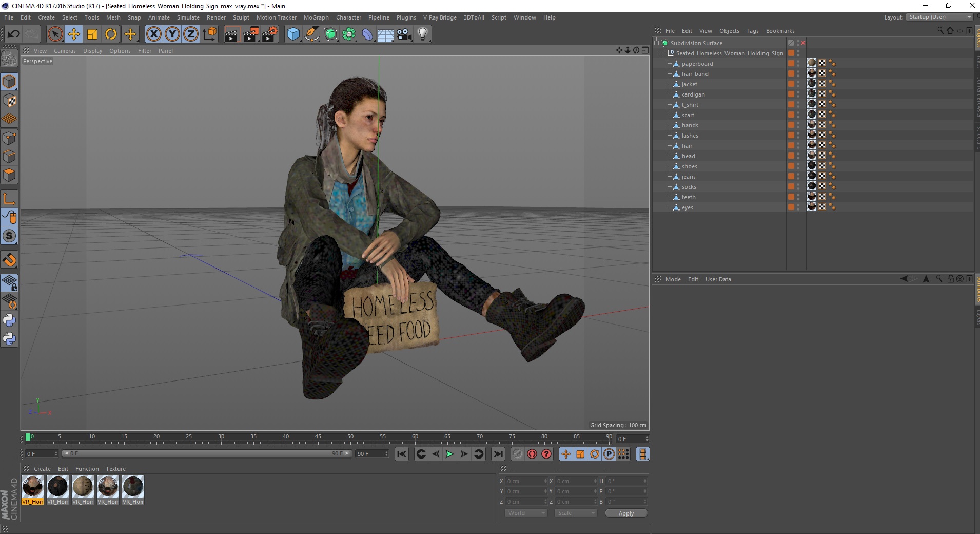The height and width of the screenshot is (534, 980).
Task: Open the Layout Startup dropdown
Action: pyautogui.click(x=939, y=17)
